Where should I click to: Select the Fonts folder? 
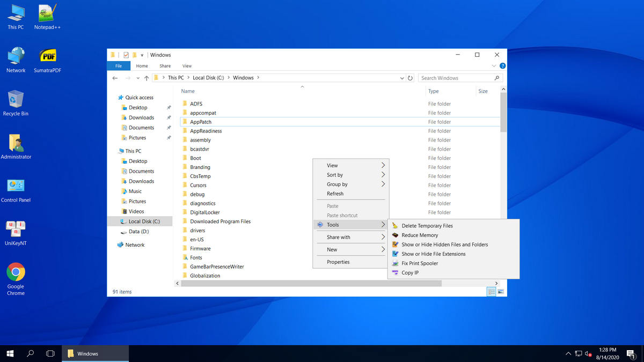tap(196, 257)
